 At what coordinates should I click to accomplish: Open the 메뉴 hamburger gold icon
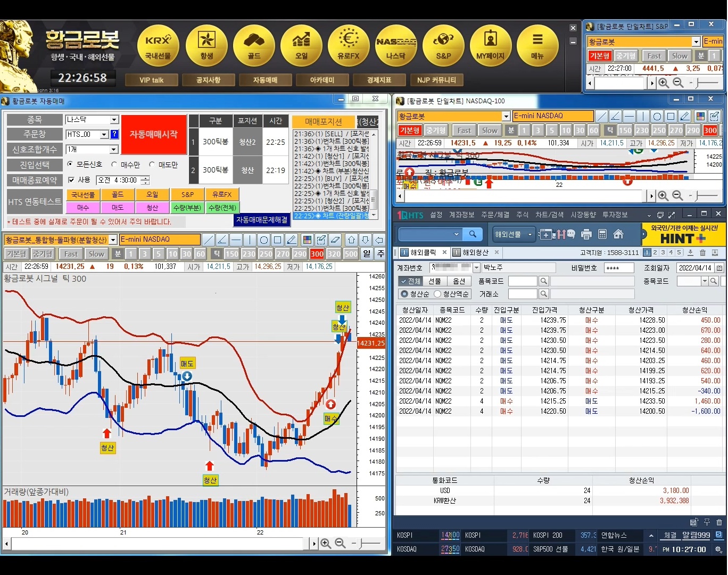pyautogui.click(x=537, y=47)
